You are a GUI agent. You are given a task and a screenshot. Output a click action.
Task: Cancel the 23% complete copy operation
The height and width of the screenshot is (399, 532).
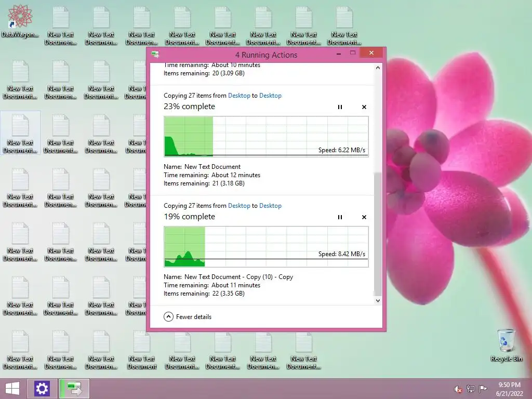(x=364, y=107)
